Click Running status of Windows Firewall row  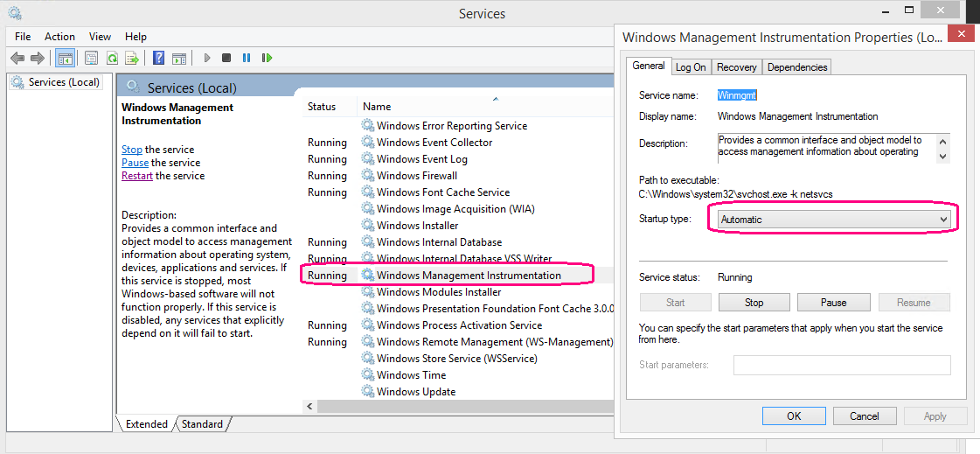pyautogui.click(x=327, y=176)
